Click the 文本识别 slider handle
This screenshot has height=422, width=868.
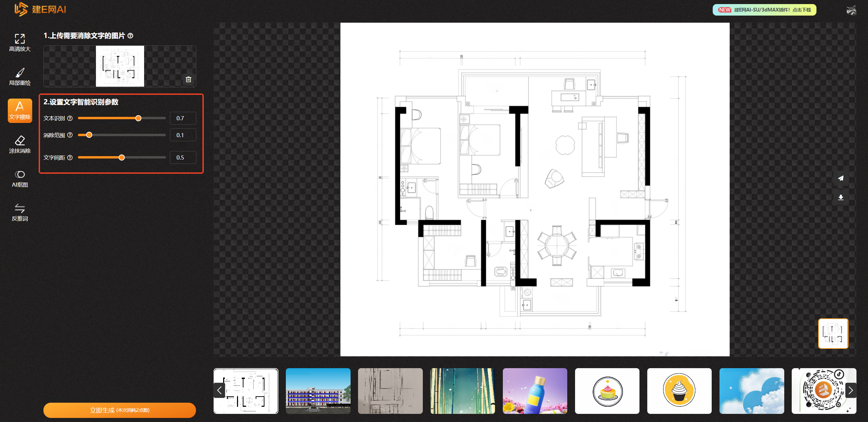(138, 118)
